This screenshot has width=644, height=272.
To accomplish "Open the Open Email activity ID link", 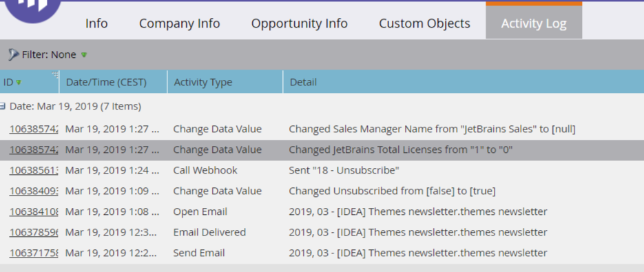I will coord(33,211).
